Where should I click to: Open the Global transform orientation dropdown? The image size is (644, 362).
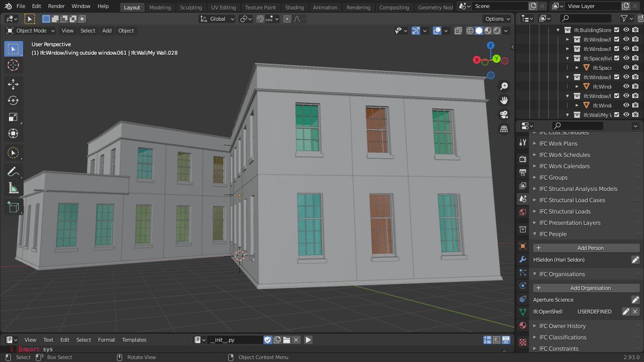pos(217,19)
